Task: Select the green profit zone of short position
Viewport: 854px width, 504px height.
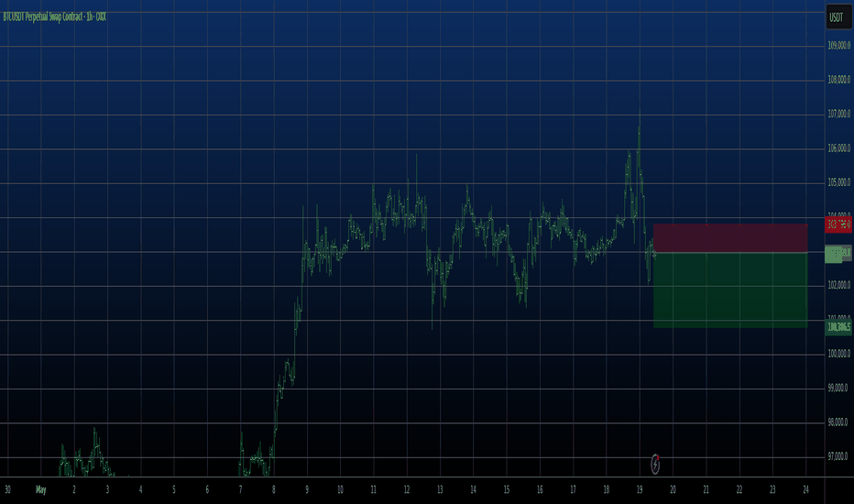Action: [730, 290]
